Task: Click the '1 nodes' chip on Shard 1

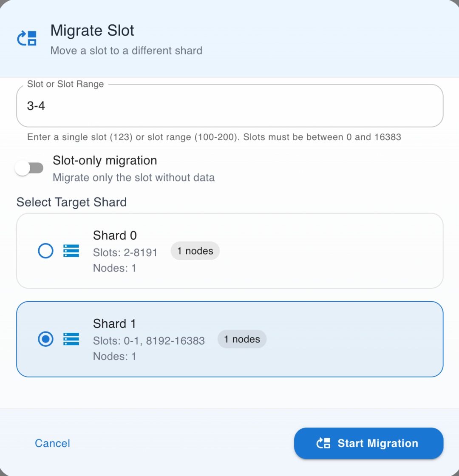Action: point(242,339)
